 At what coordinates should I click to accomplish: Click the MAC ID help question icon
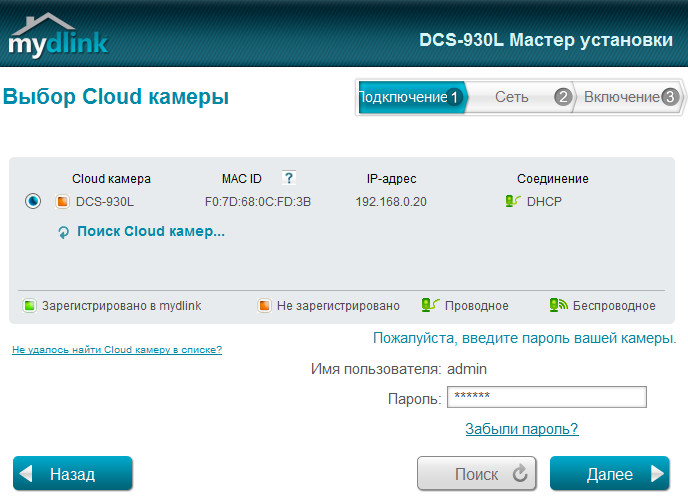click(289, 178)
